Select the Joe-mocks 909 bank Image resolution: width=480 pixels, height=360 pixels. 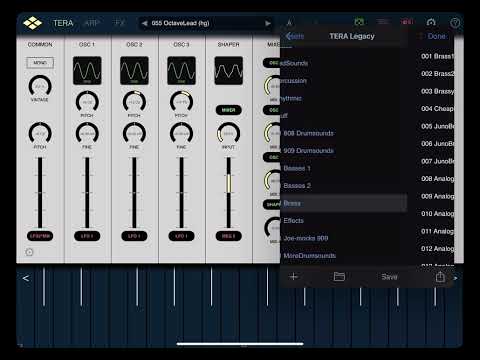(x=343, y=238)
